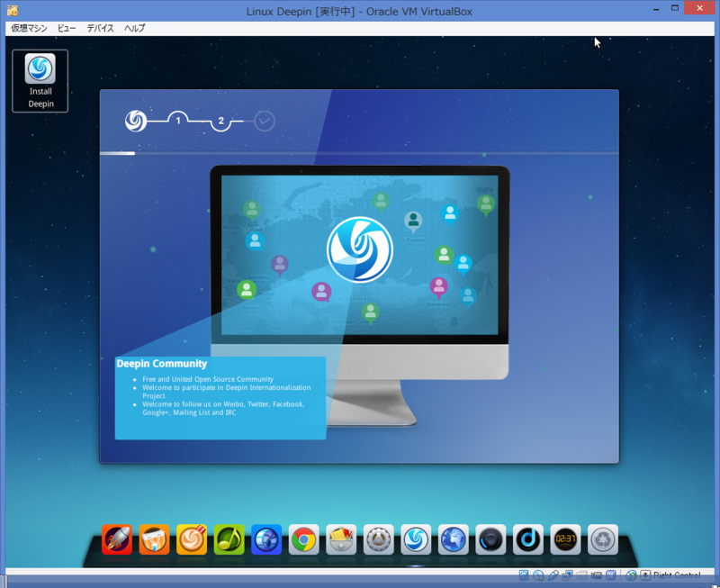The width and height of the screenshot is (720, 588).
Task: Click the shared folders icon in status bar
Action: point(582,575)
